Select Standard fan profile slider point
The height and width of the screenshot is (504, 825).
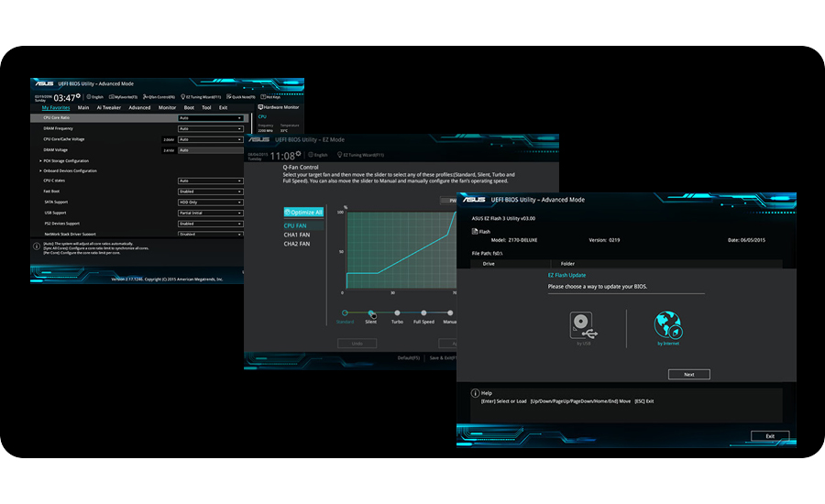click(x=345, y=313)
